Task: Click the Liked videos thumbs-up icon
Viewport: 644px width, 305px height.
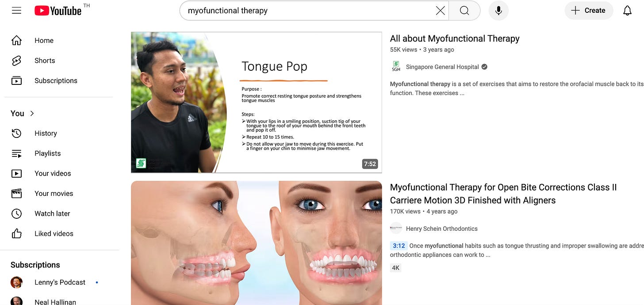Action: click(x=16, y=233)
